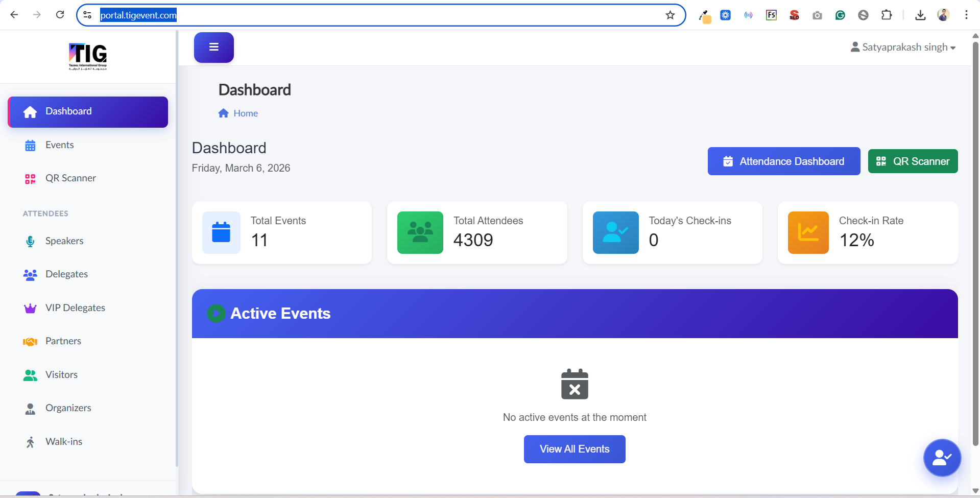Toggle the sidebar with hamburger button
The height and width of the screenshot is (498, 980).
213,47
